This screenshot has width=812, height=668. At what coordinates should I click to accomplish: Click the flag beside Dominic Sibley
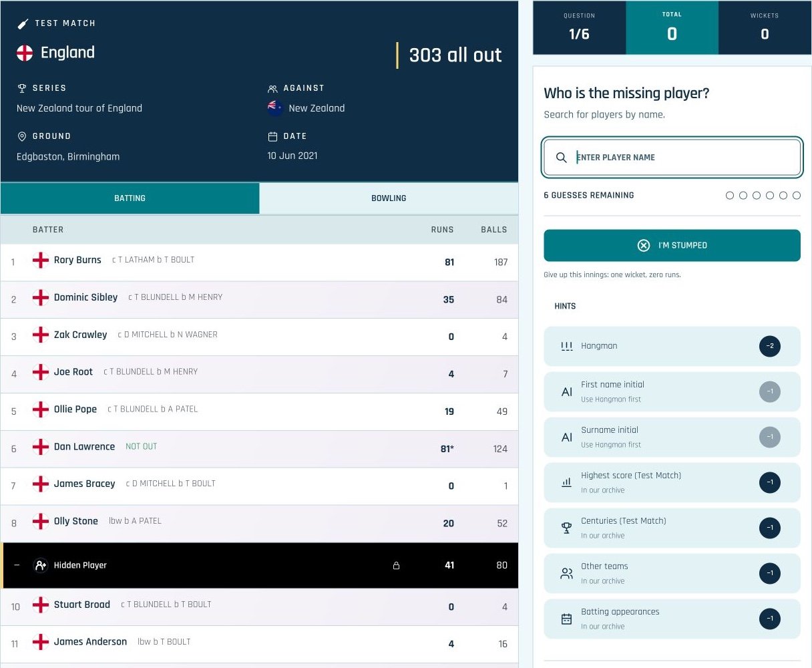(x=41, y=297)
